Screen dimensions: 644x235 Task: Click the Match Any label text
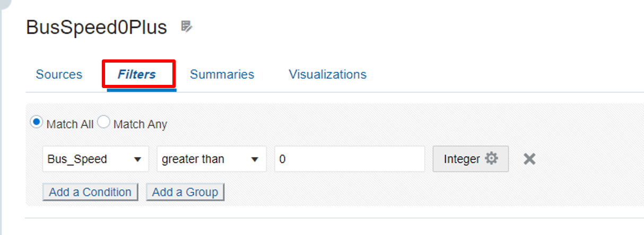[140, 124]
